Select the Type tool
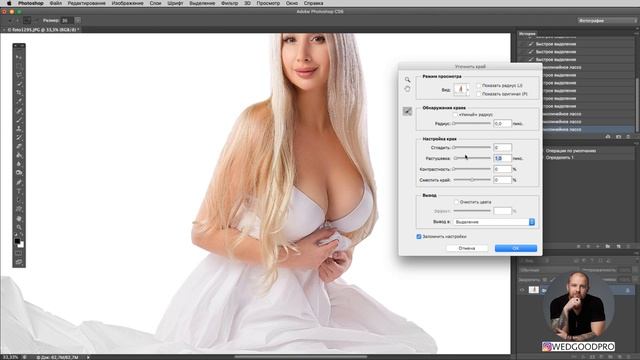The height and width of the screenshot is (360, 640). (19, 191)
